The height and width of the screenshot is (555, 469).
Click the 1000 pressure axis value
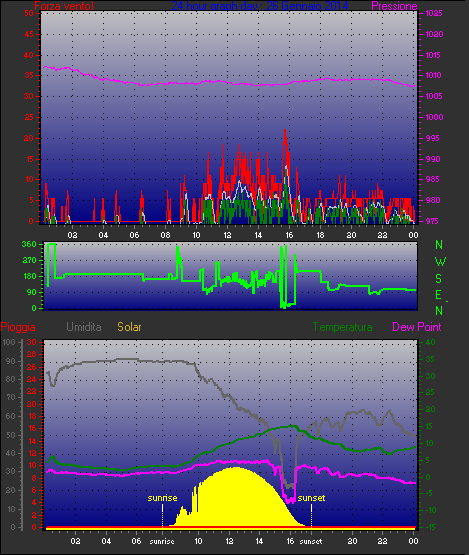pos(434,117)
